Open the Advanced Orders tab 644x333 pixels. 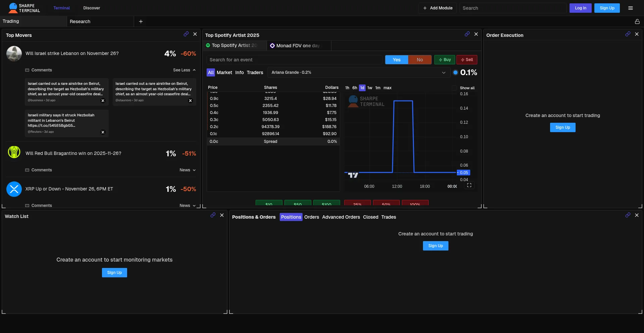341,217
